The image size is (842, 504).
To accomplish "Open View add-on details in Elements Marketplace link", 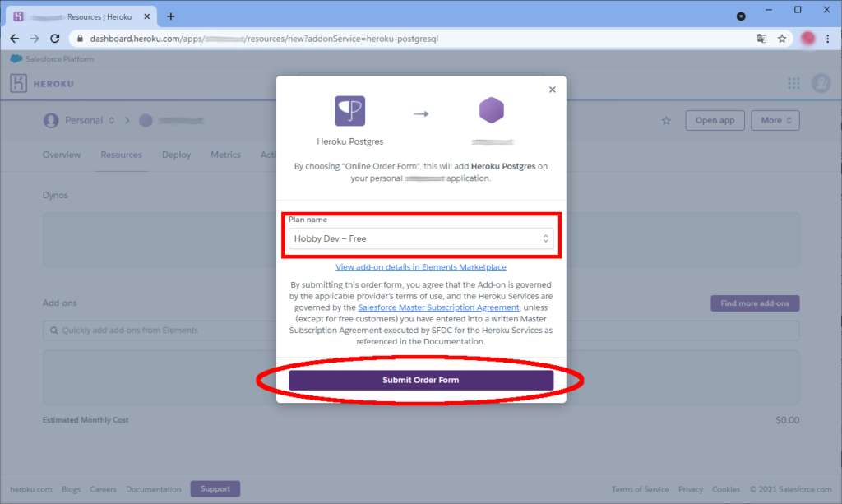I will 420,267.
